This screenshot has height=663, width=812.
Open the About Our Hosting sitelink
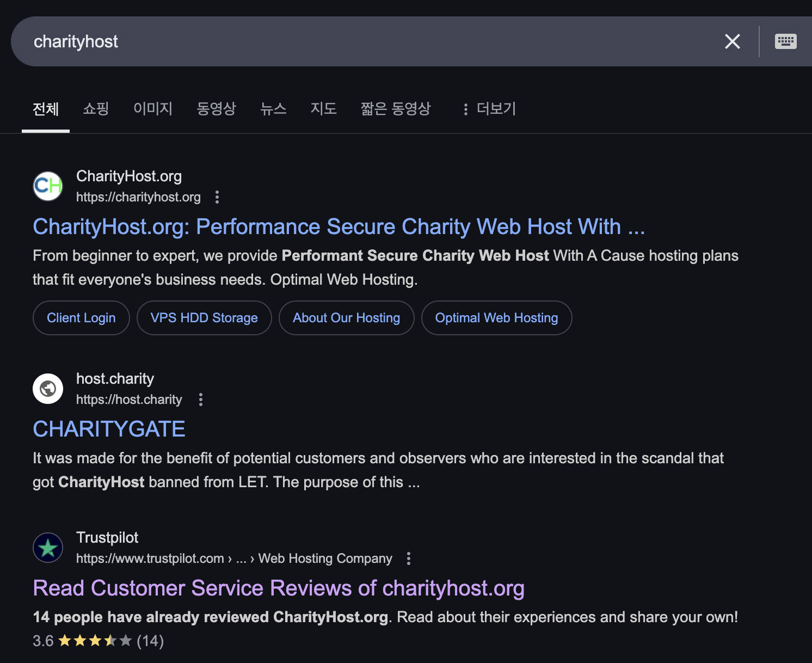click(x=346, y=318)
